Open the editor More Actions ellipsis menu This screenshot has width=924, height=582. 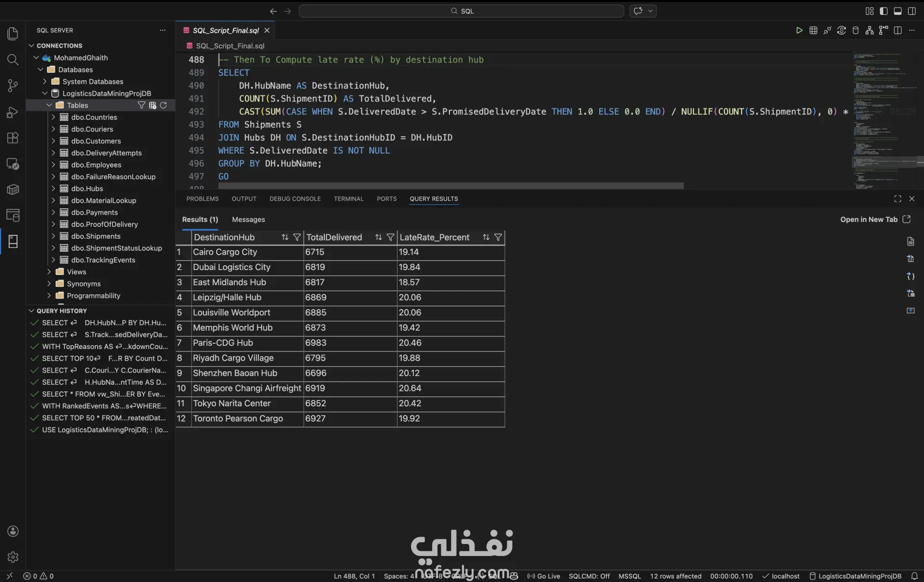(x=911, y=30)
